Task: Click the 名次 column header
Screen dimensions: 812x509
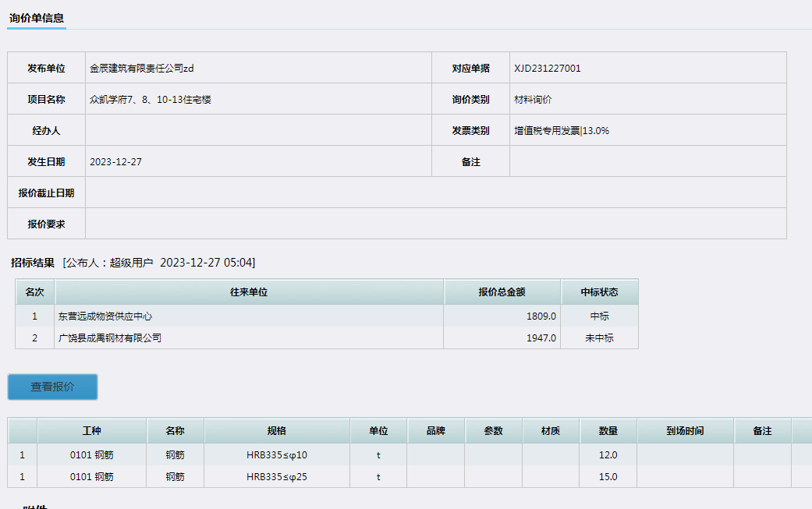Action: click(34, 292)
